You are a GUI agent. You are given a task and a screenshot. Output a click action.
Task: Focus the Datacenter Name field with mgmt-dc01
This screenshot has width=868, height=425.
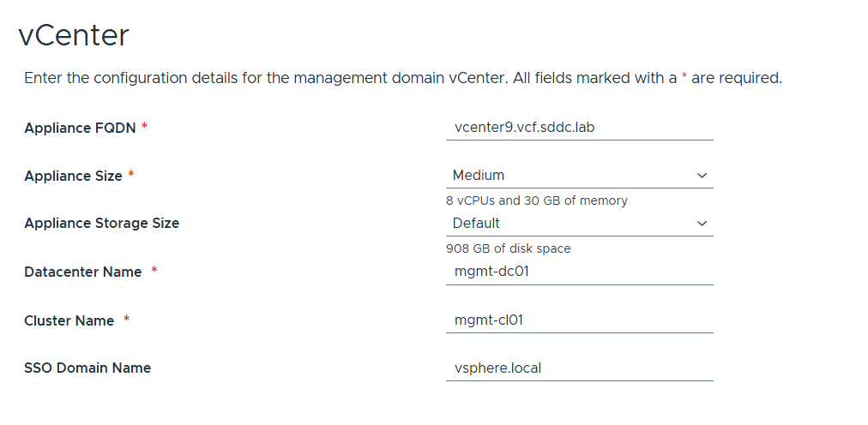pos(579,272)
